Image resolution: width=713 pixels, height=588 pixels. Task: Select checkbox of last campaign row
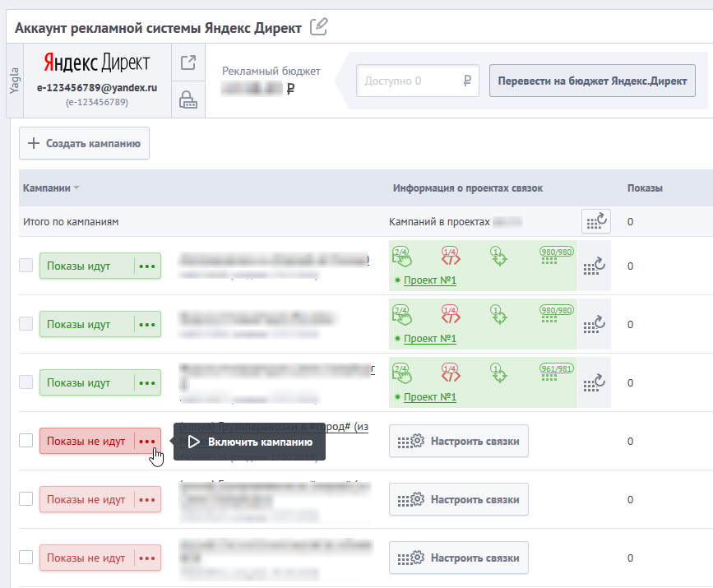tap(26, 557)
